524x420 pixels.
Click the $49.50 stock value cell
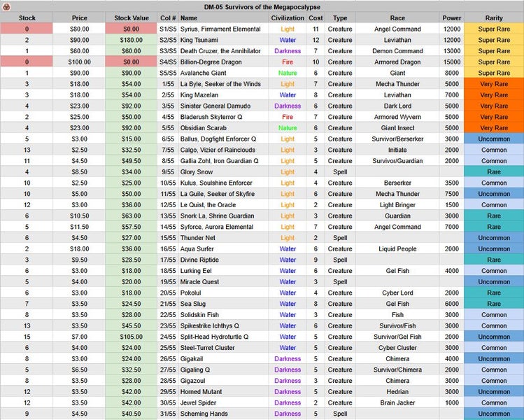[132, 161]
